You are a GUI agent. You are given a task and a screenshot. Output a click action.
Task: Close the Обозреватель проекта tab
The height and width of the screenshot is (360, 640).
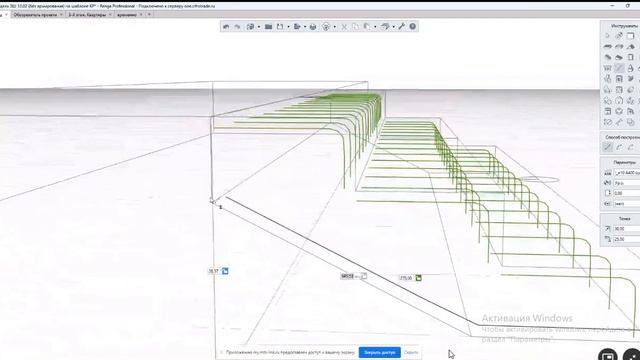point(61,14)
